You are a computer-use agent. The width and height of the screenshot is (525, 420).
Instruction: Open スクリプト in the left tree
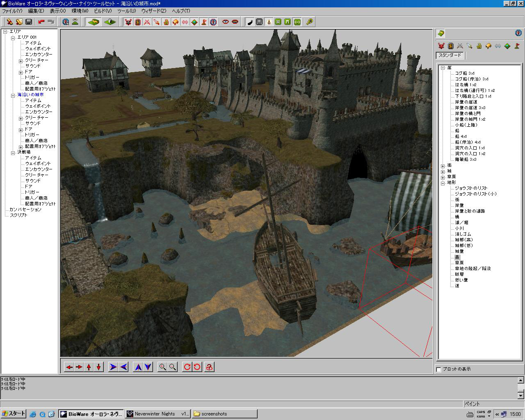click(18, 215)
